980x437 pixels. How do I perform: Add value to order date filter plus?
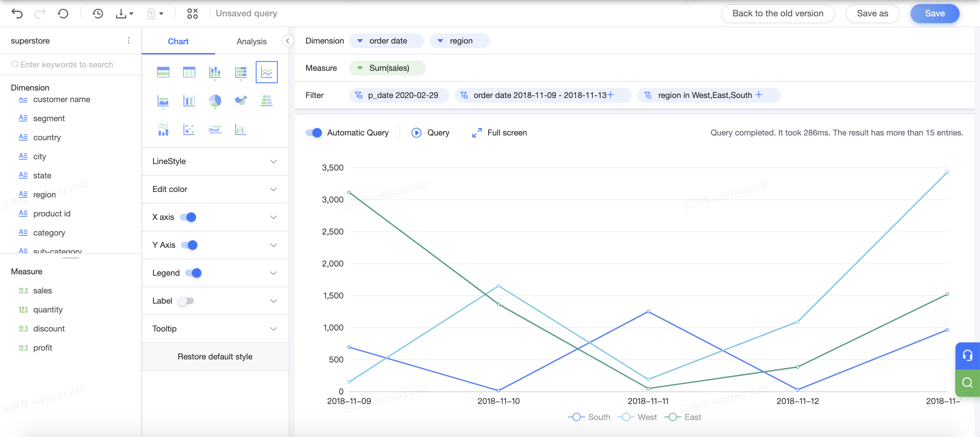610,95
